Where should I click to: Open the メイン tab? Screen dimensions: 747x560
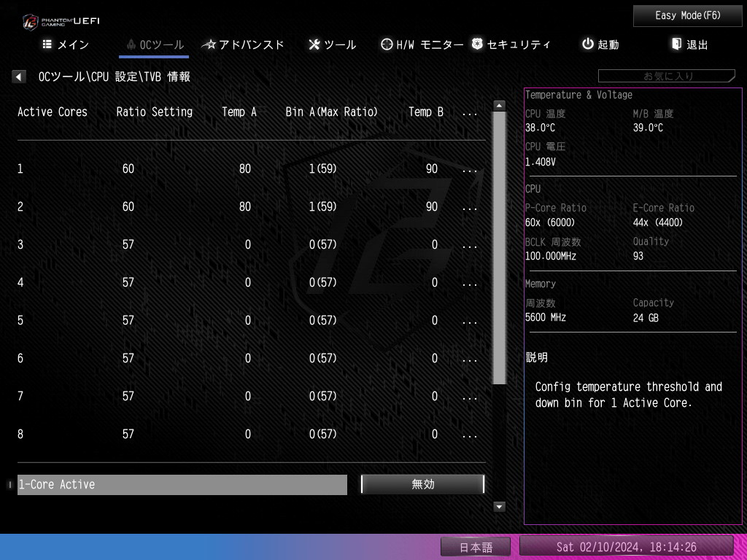(66, 44)
